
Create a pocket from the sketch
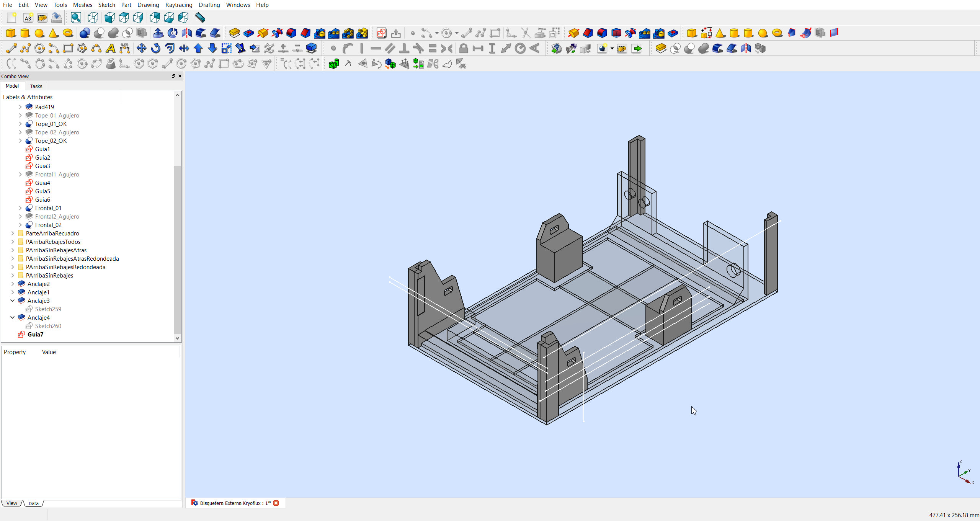pos(248,33)
